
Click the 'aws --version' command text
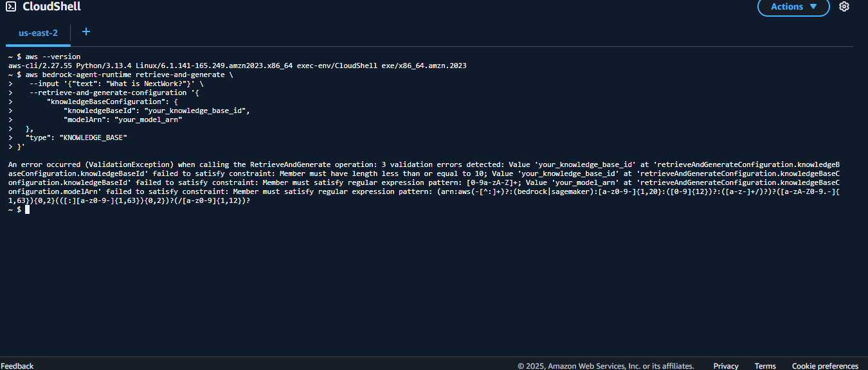53,57
